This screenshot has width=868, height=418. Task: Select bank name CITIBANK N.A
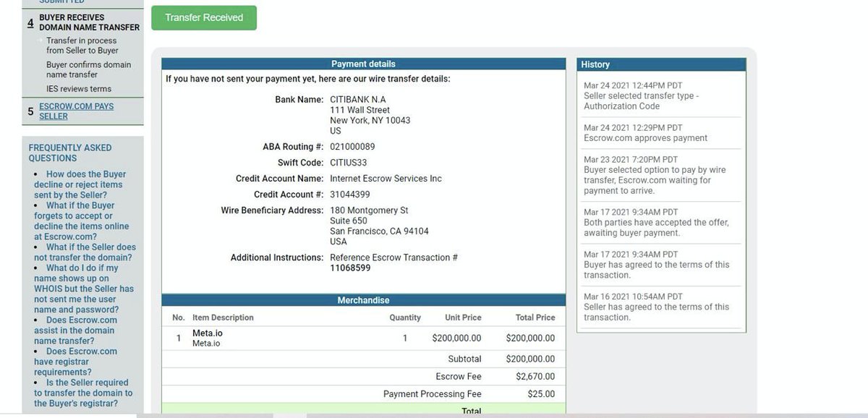[357, 99]
